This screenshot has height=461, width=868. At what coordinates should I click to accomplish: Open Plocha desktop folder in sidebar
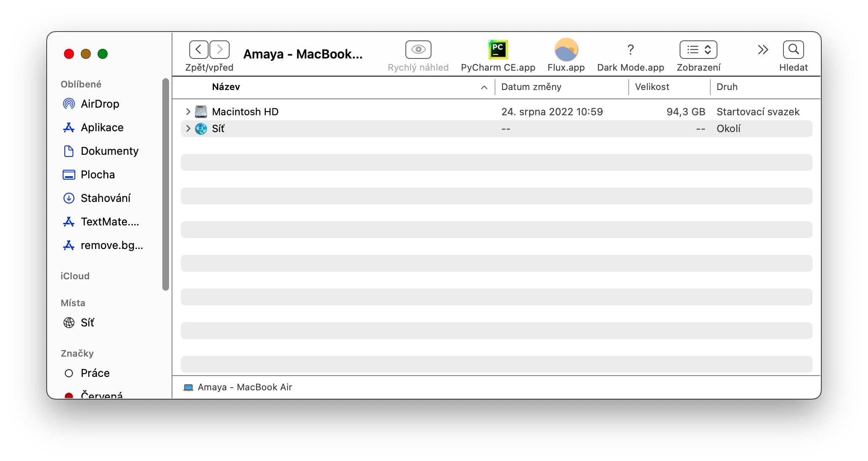98,175
